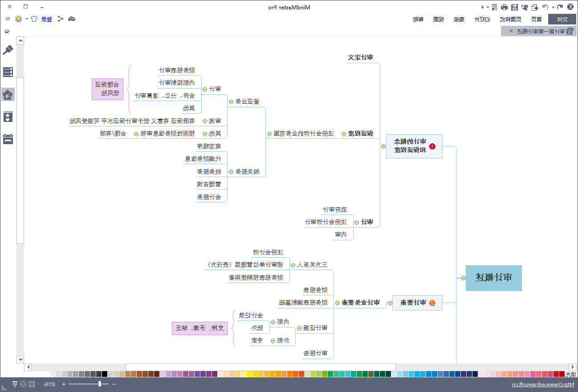Open the dropdown arrow beside Edraw logo
The height and width of the screenshot is (392, 578).
[x=27, y=19]
